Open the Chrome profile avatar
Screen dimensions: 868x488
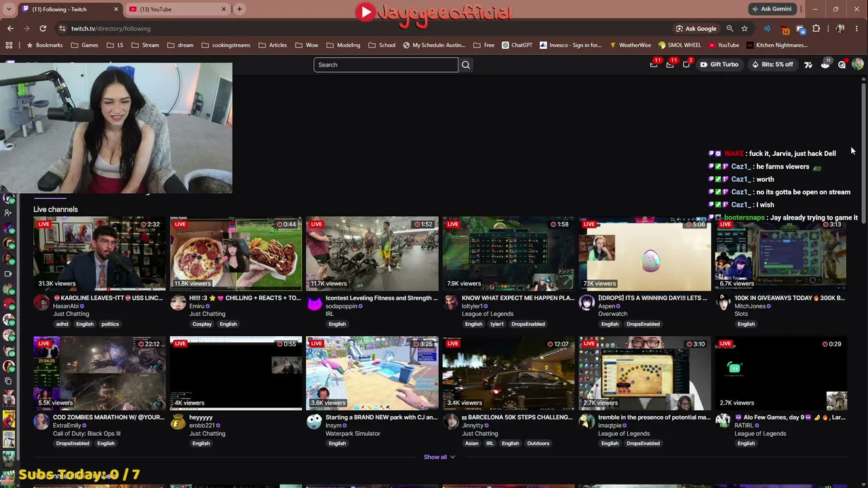(840, 28)
